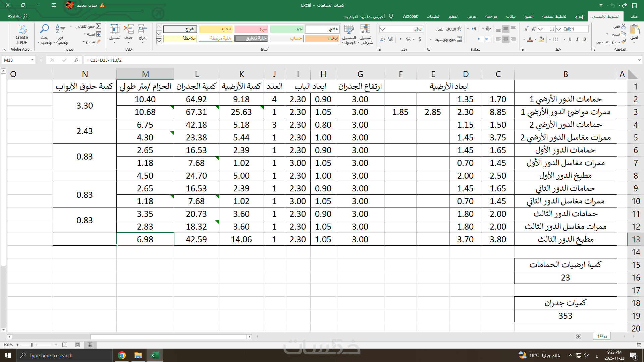Click the Merge & Center icon
The height and width of the screenshot is (362, 644).
click(x=459, y=40)
